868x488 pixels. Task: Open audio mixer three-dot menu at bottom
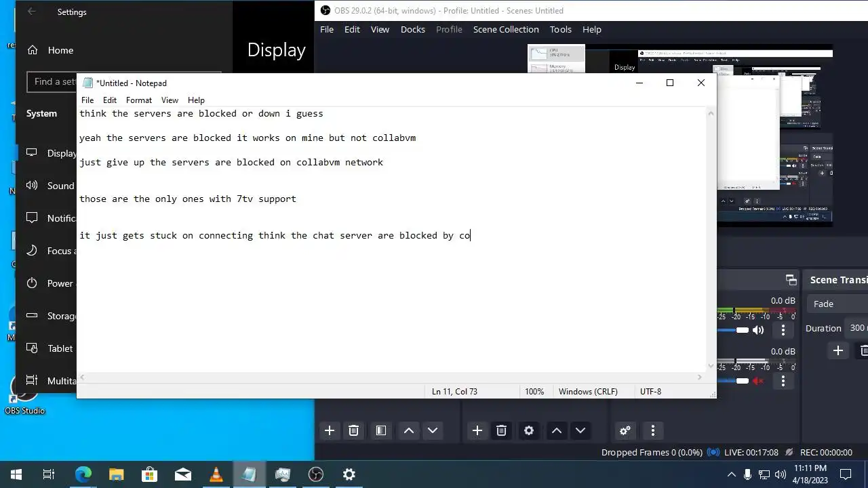(x=653, y=430)
